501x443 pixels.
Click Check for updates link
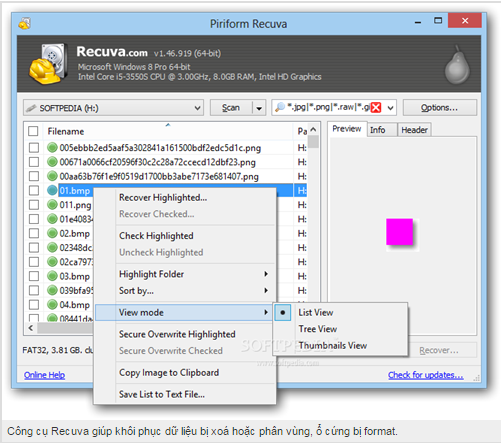coord(425,375)
